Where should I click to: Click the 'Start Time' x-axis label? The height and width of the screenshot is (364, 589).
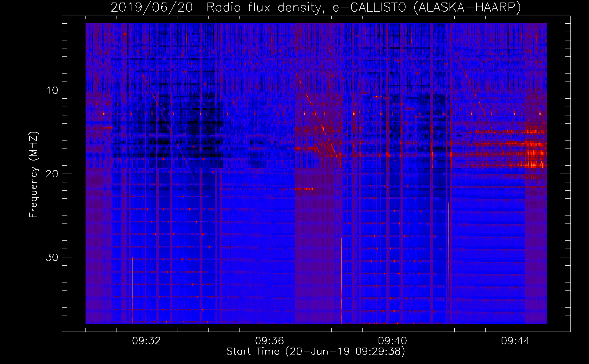tap(316, 352)
